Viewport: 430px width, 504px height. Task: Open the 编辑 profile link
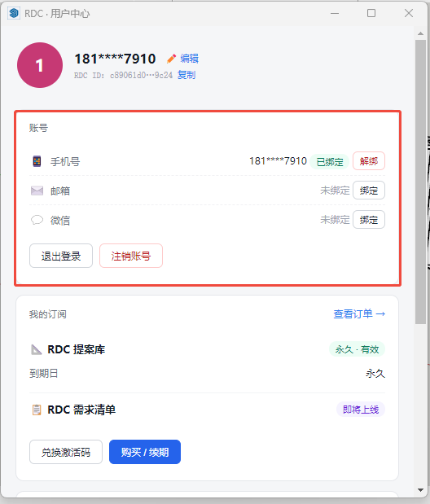[x=189, y=59]
